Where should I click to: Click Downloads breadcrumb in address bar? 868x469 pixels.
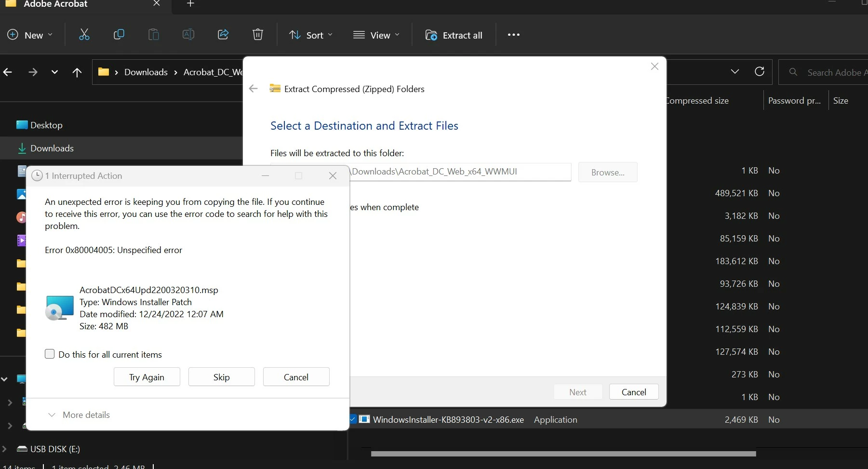146,72
